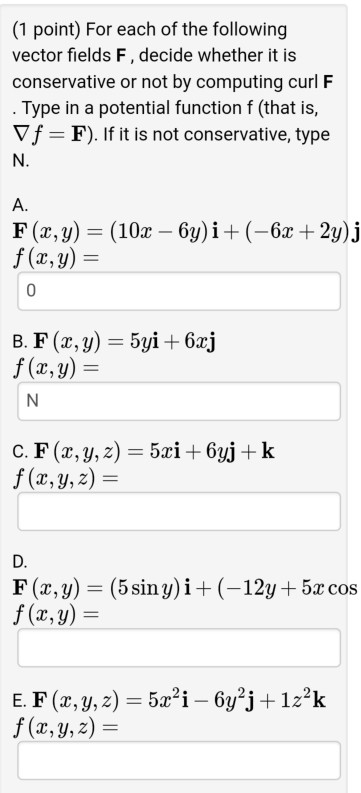The width and height of the screenshot is (361, 793).
Task: Click the f(x,y,z) = label under part C
Action: click(65, 478)
